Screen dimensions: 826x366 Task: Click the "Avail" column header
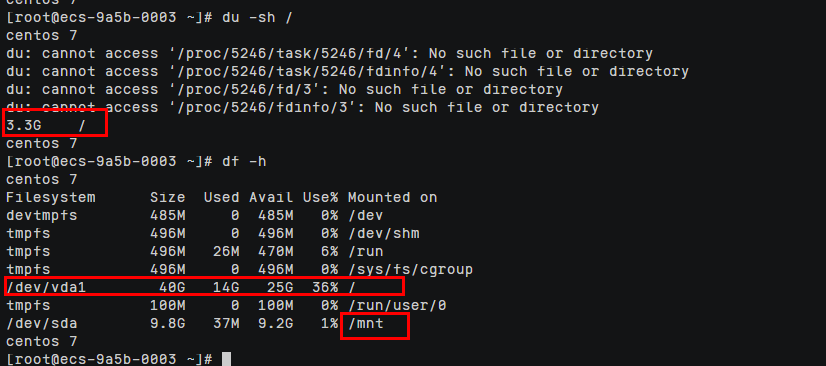[x=271, y=197]
